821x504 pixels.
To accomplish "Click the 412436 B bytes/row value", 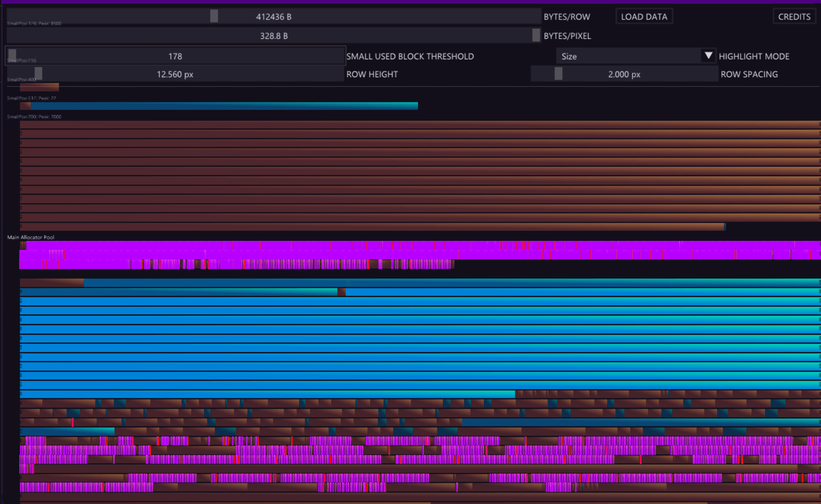I will point(273,16).
